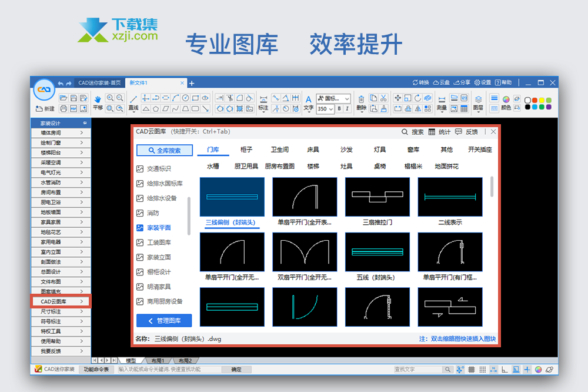Screen dimensions: 588x392
Task: Open the font dropdown showing 国标
Action: (333, 98)
